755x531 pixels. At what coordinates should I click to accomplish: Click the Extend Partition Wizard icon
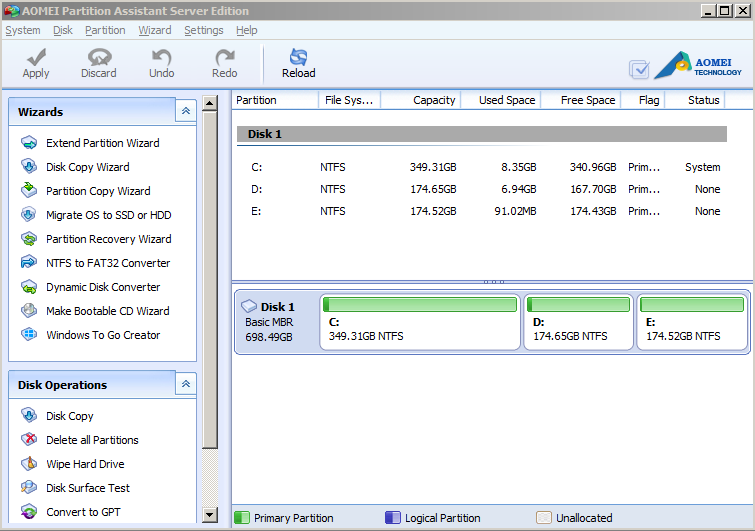click(x=29, y=142)
